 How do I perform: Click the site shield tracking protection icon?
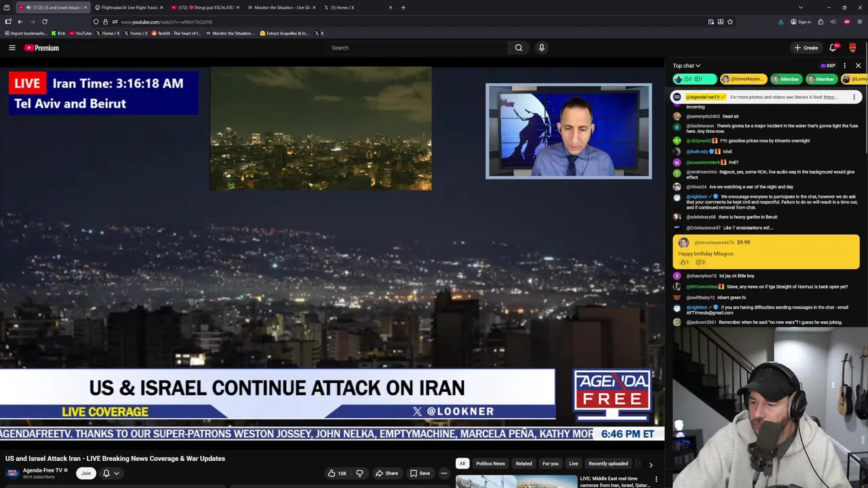[96, 22]
